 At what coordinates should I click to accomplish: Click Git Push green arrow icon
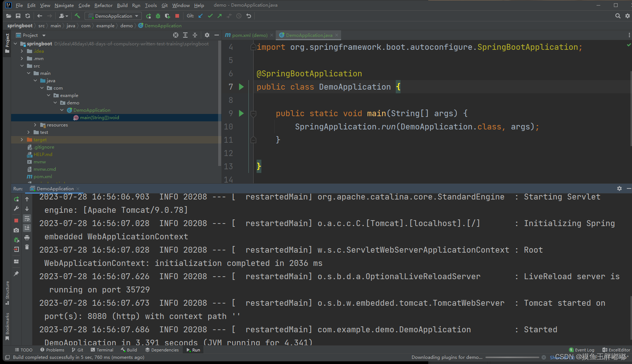[220, 16]
